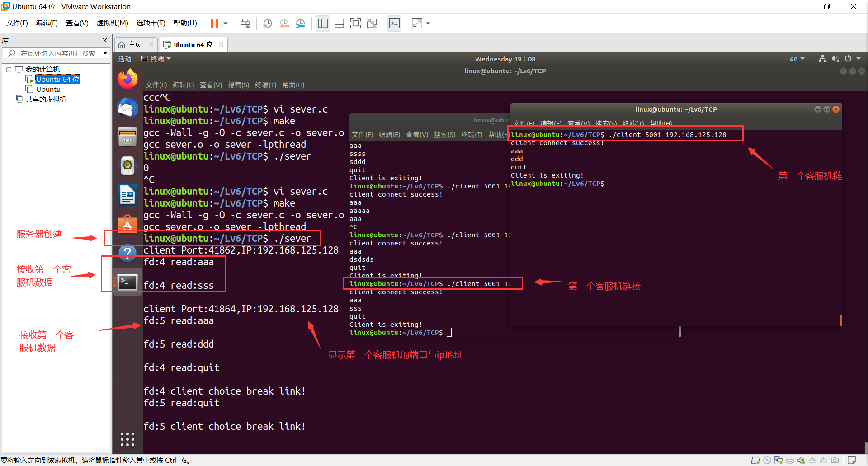Toggle the tab thumbnail bar

(x=339, y=23)
